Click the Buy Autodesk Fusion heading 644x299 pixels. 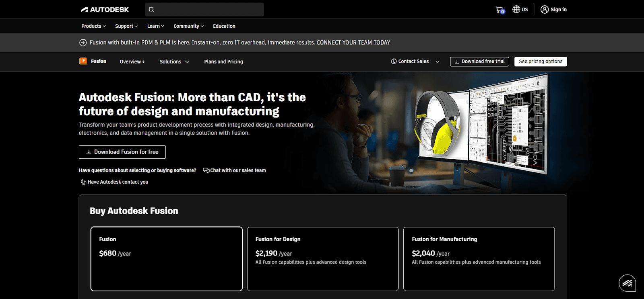click(134, 211)
